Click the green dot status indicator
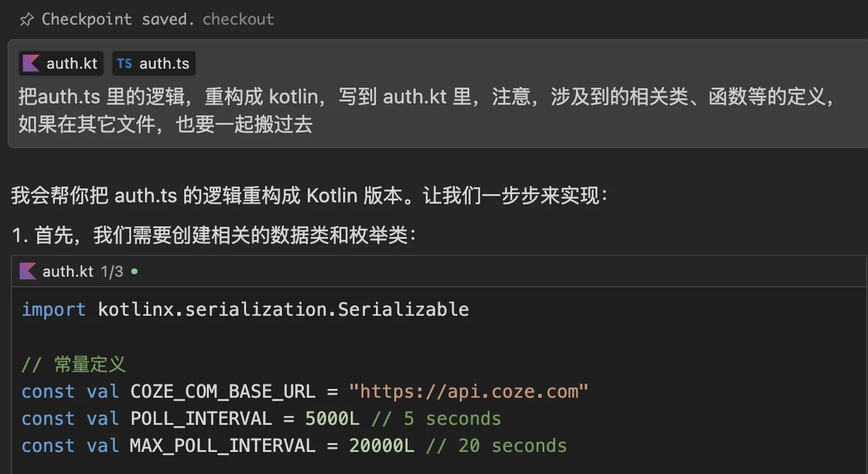 point(134,272)
